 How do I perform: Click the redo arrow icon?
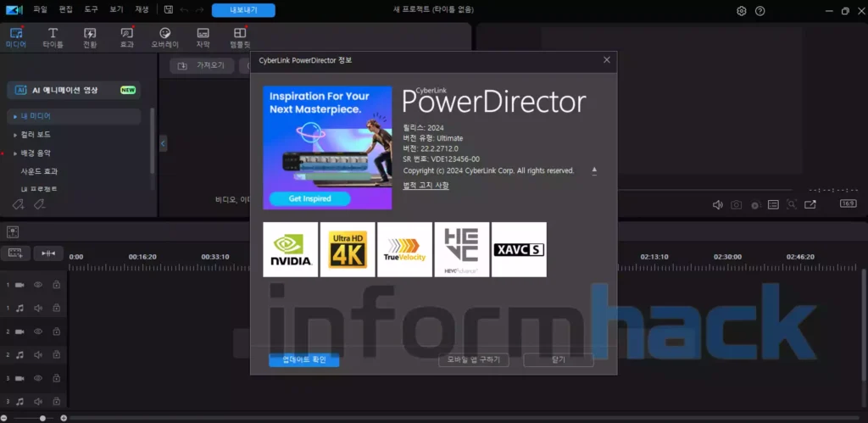click(x=199, y=10)
